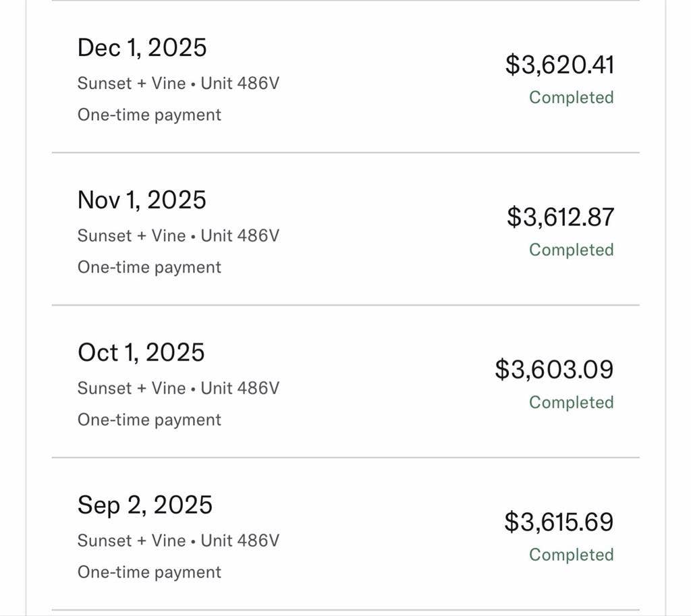Select the Completed status under $3,603.09
Image resolution: width=691 pixels, height=616 pixels.
click(x=571, y=403)
